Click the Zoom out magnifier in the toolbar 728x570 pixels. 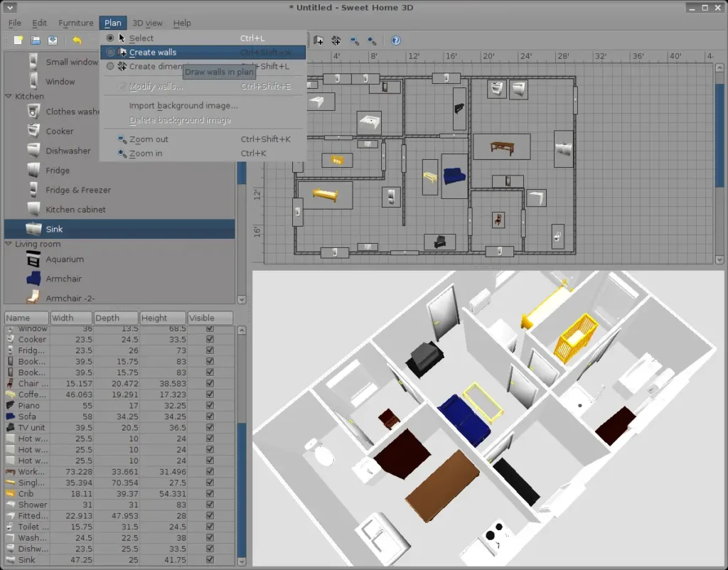(354, 41)
